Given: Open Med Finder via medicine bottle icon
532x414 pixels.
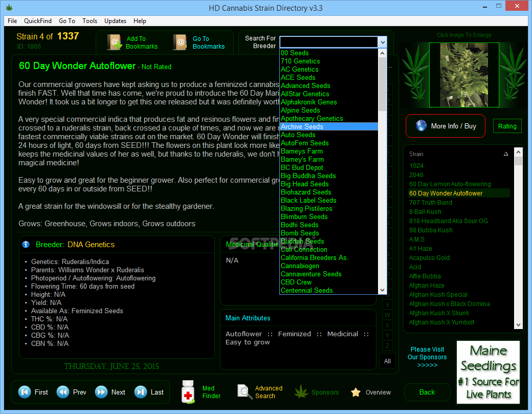Looking at the screenshot, I should 188,391.
